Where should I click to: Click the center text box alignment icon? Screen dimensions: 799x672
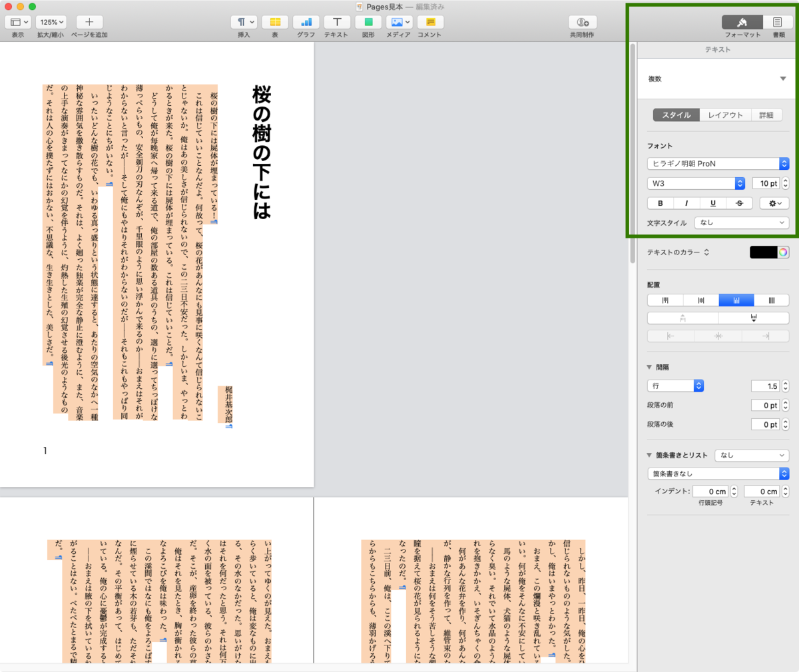click(x=718, y=336)
